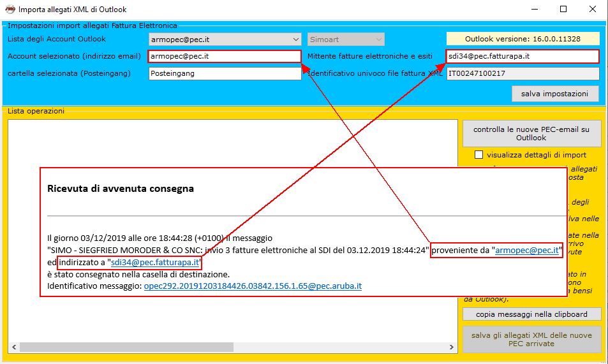Click the Mittente fatture elettroniche e esiti field
Screen dimensions: 608x364
coord(522,56)
